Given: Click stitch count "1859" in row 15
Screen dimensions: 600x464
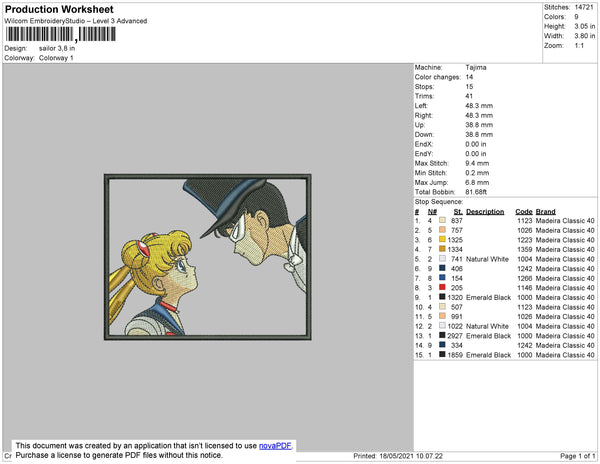Looking at the screenshot, I should pos(455,355).
